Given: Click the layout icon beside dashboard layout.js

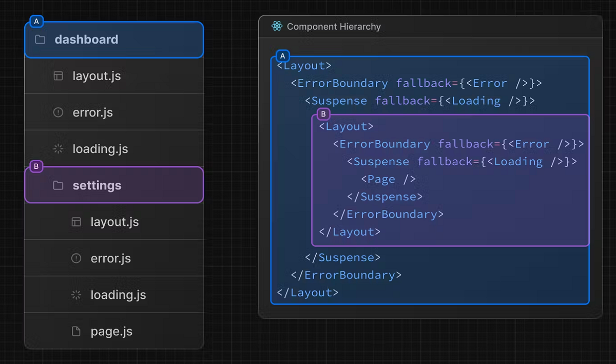Looking at the screenshot, I should 58,76.
